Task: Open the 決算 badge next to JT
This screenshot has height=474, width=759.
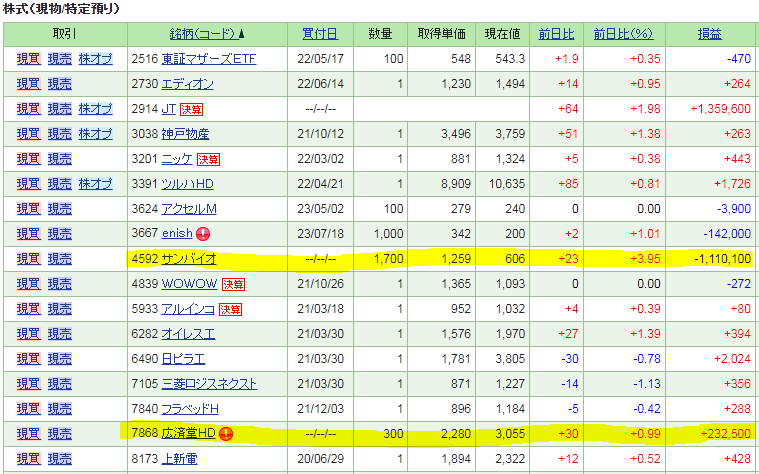Action: coord(191,110)
